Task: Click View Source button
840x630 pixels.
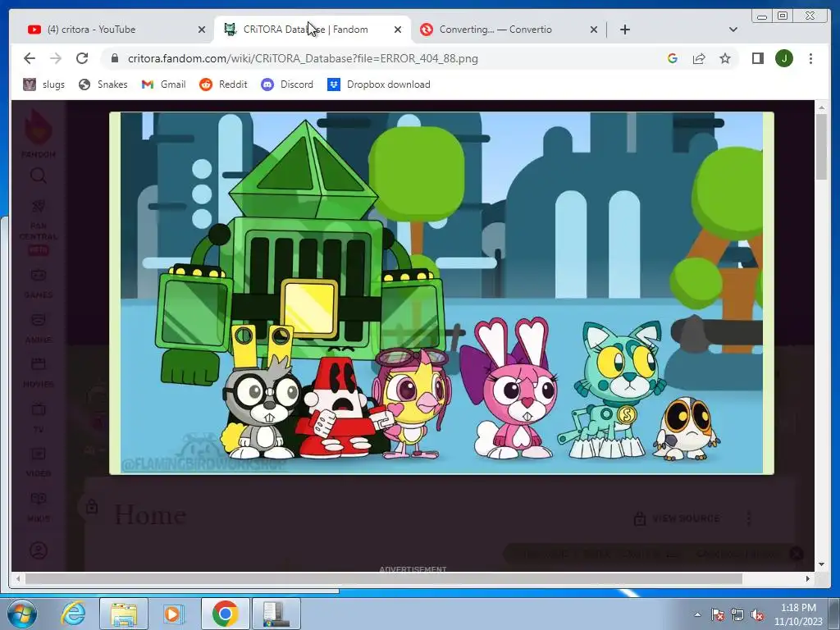Action: pyautogui.click(x=677, y=518)
